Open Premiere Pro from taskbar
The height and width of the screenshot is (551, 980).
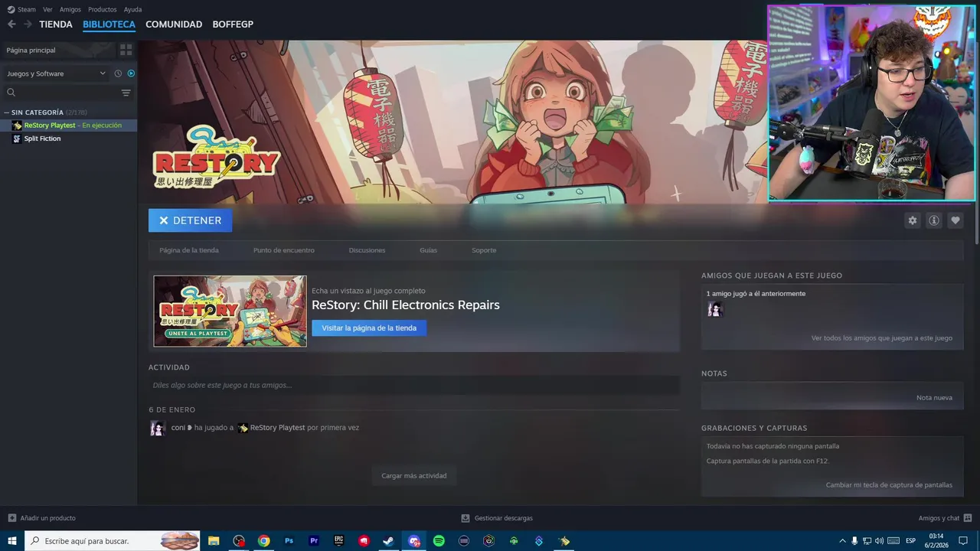click(314, 541)
